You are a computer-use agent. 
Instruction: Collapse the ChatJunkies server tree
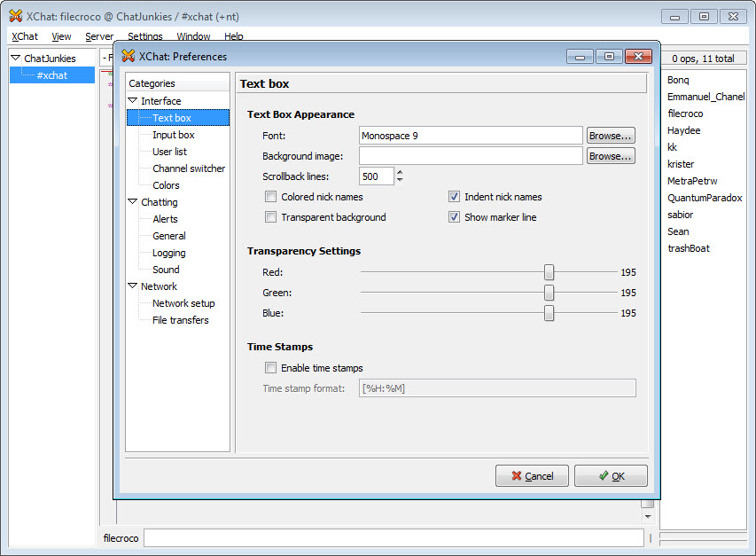[x=15, y=58]
